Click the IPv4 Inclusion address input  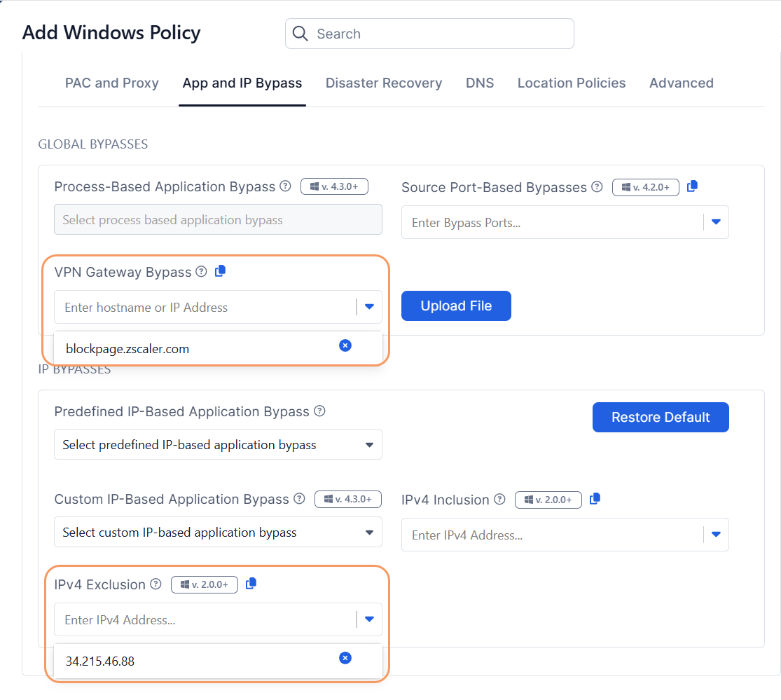pos(553,535)
